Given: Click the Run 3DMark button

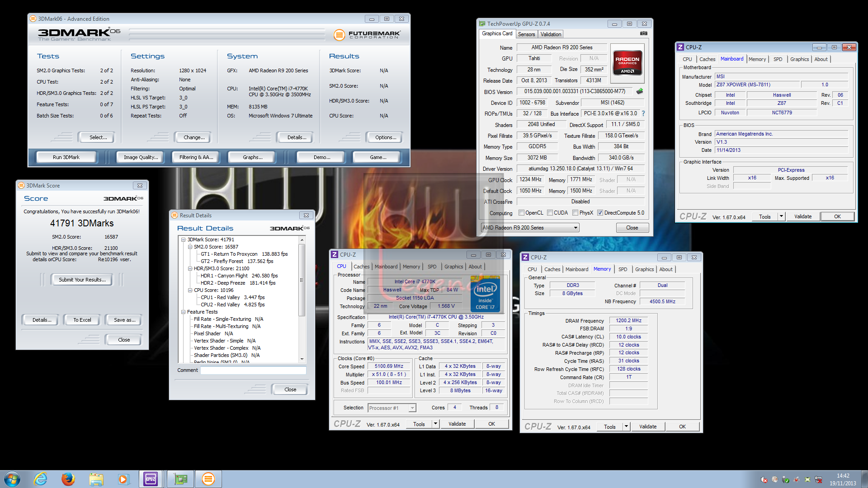Looking at the screenshot, I should coord(66,157).
